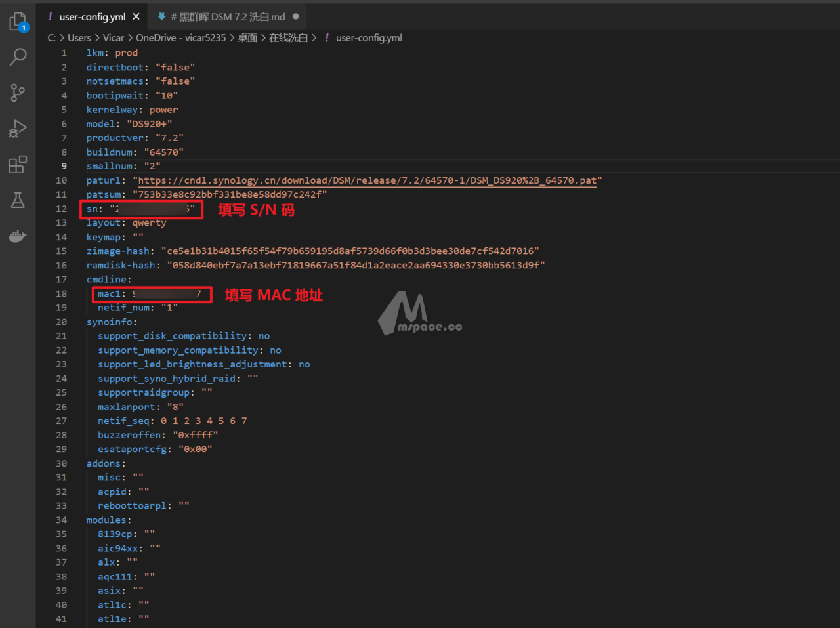
Task: Open the Source Control view
Action: click(18, 93)
